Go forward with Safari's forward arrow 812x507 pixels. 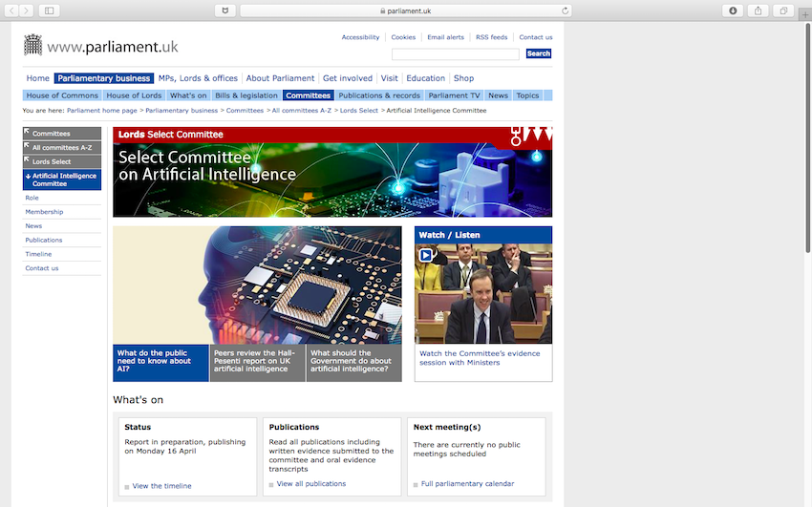pos(26,11)
